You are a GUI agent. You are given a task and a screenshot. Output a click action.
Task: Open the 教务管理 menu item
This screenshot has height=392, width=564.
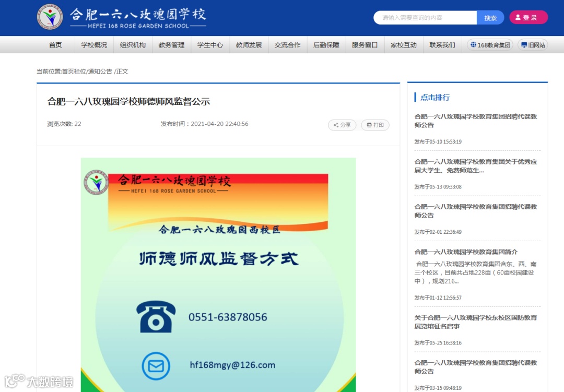tap(172, 45)
